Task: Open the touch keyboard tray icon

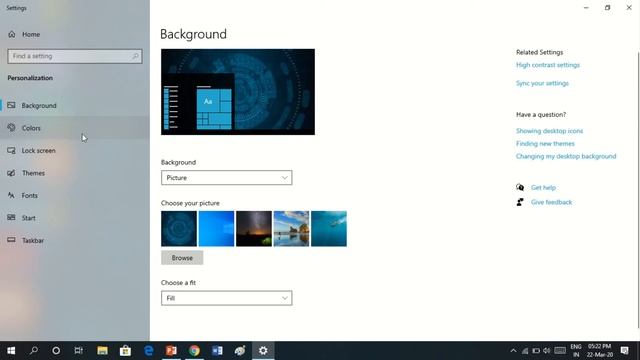Action: point(560,351)
